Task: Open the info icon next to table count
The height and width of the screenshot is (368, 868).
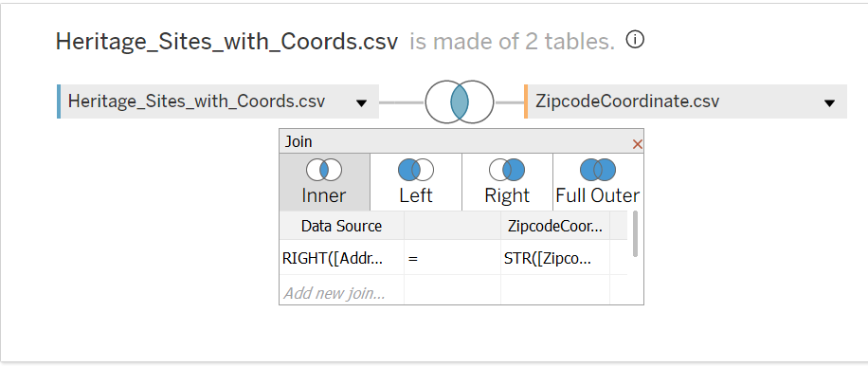Action: pyautogui.click(x=635, y=40)
